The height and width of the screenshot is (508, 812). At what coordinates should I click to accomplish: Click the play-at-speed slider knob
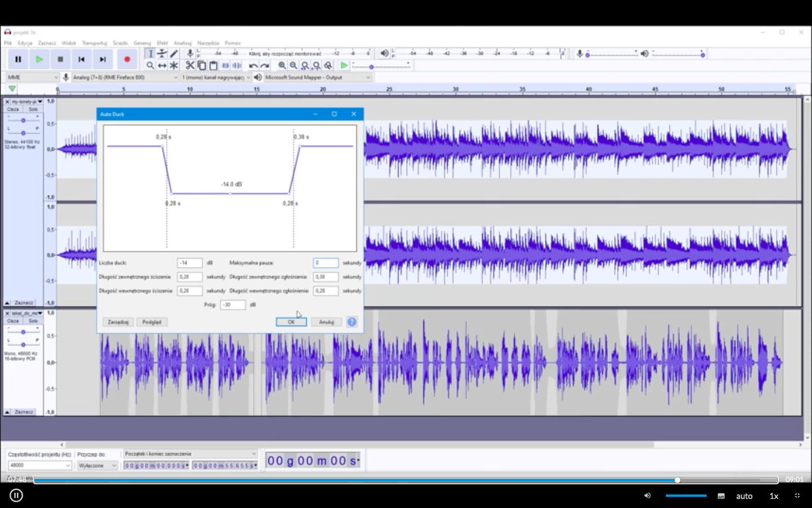pyautogui.click(x=372, y=67)
